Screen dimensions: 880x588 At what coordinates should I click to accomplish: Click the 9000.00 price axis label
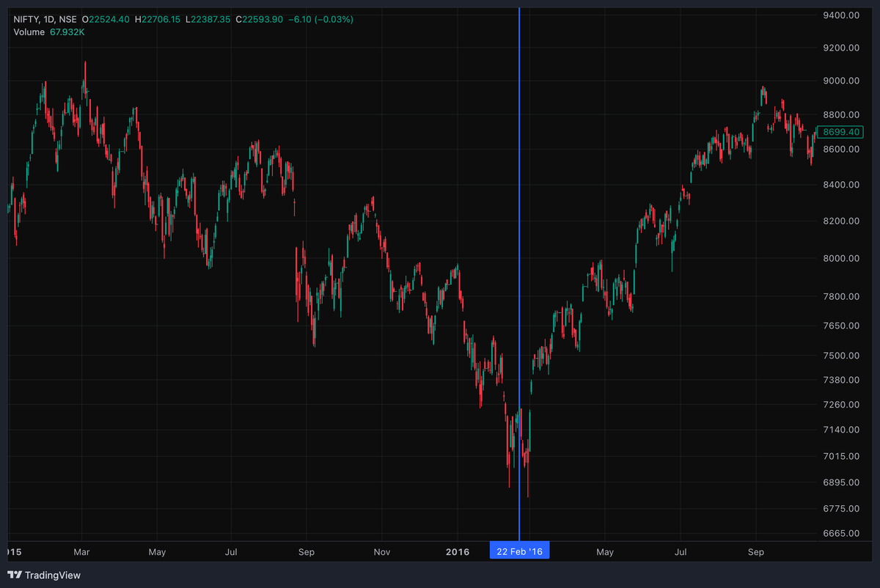[x=841, y=81]
